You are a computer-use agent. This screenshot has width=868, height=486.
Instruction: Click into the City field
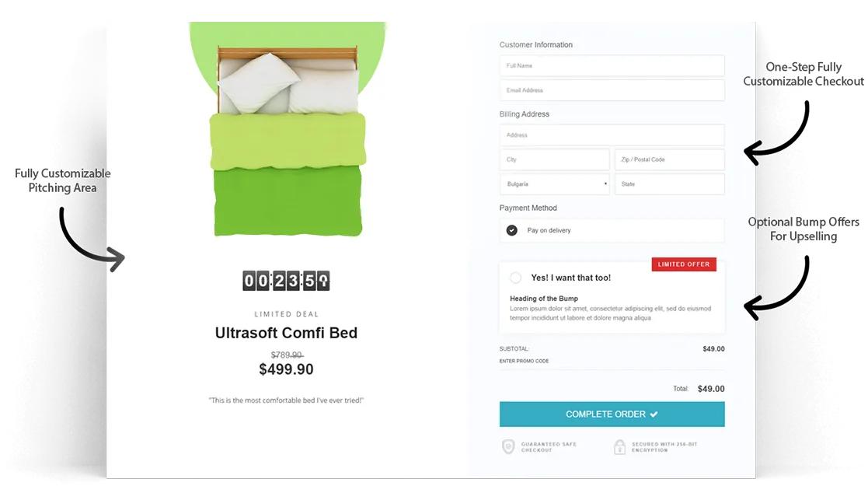coord(554,159)
